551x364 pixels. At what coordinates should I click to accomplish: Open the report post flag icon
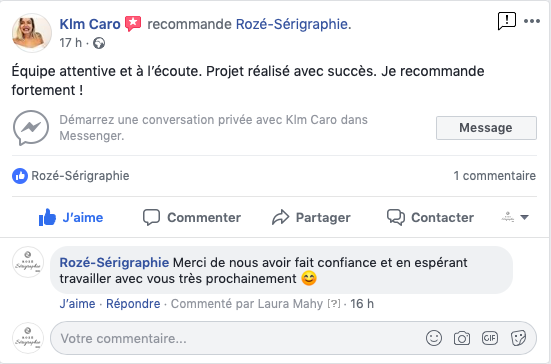click(x=507, y=21)
